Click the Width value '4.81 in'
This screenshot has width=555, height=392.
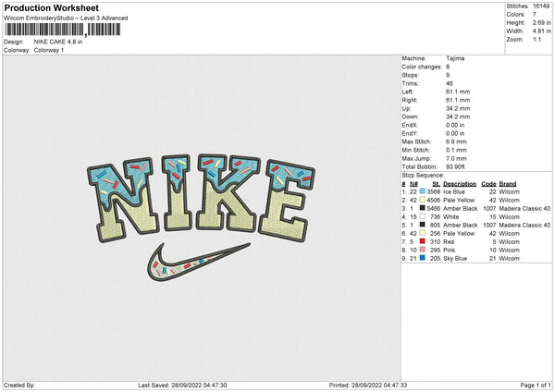541,31
